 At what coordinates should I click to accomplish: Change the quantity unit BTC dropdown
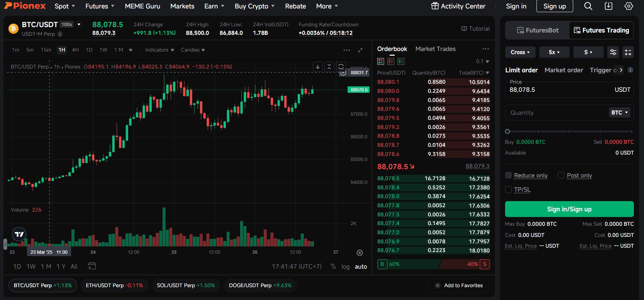tap(620, 113)
